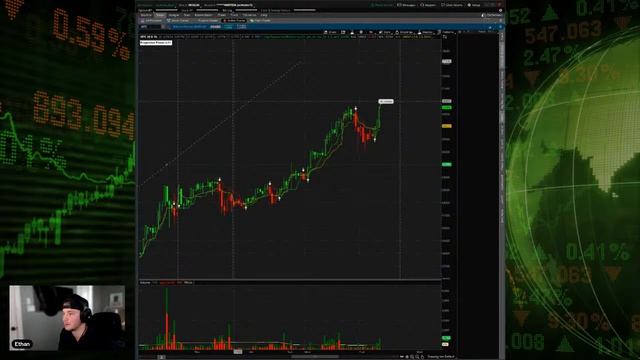
Task: Open the Help main tab
Action: [x=264, y=15]
